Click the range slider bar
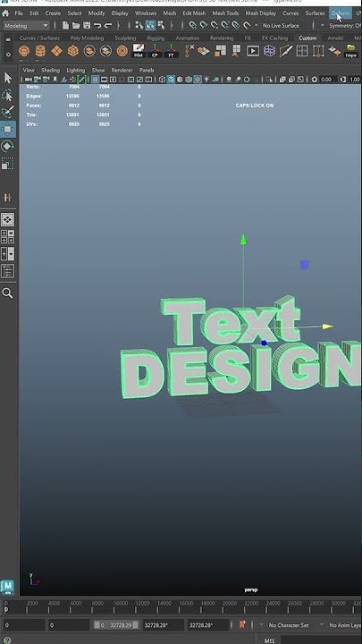Image resolution: width=362 pixels, height=644 pixels. coord(116,625)
